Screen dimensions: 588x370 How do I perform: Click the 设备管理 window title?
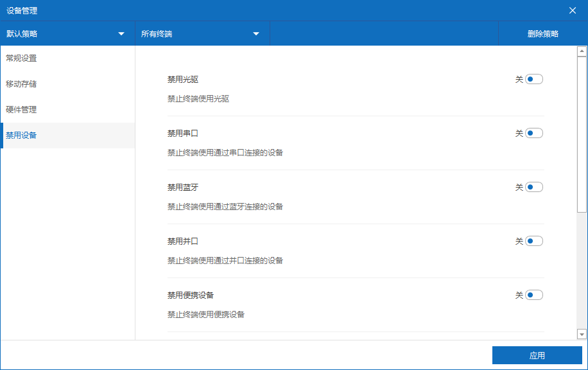coord(22,11)
